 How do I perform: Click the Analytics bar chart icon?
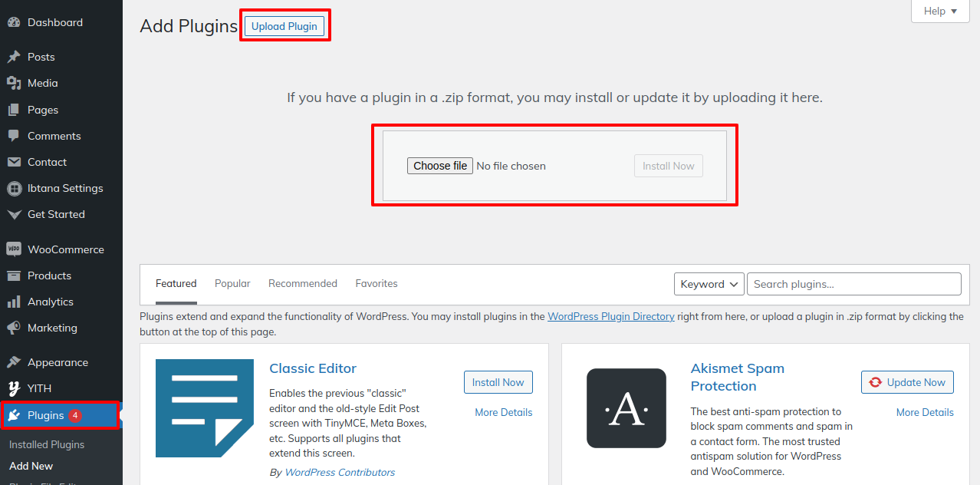tap(14, 302)
